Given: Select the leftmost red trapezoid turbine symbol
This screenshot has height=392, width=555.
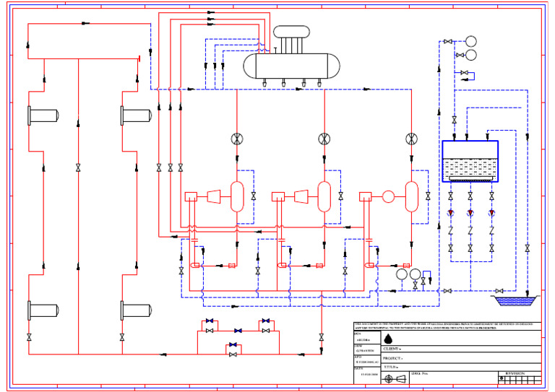Looking at the screenshot, I should tap(214, 196).
